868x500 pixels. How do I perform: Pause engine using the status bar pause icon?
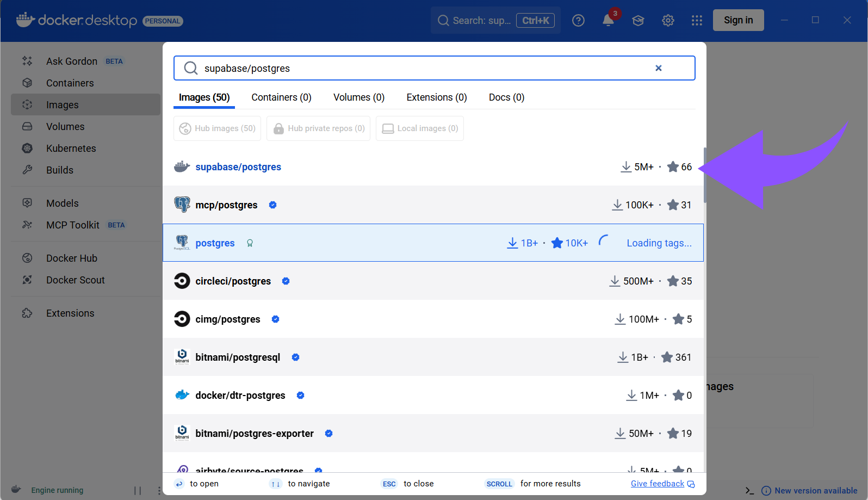tap(138, 490)
